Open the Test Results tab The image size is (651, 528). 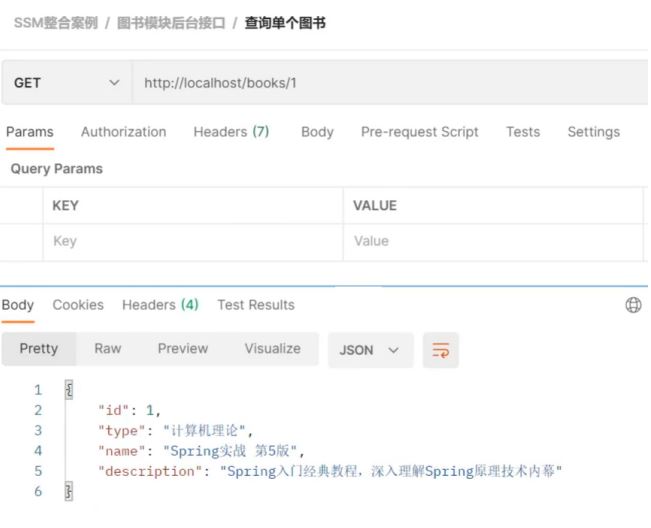(256, 305)
